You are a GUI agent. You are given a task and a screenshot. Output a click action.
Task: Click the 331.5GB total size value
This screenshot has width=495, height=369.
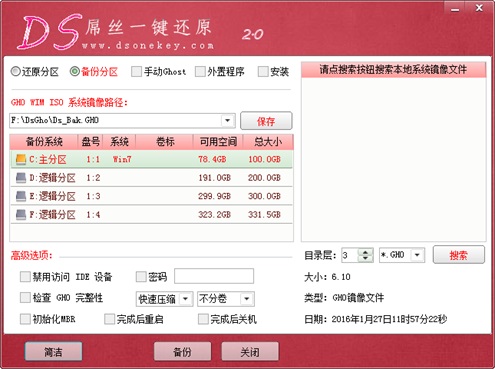[x=264, y=214]
